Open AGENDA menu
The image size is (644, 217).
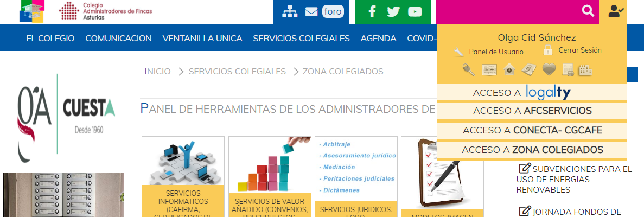378,38
